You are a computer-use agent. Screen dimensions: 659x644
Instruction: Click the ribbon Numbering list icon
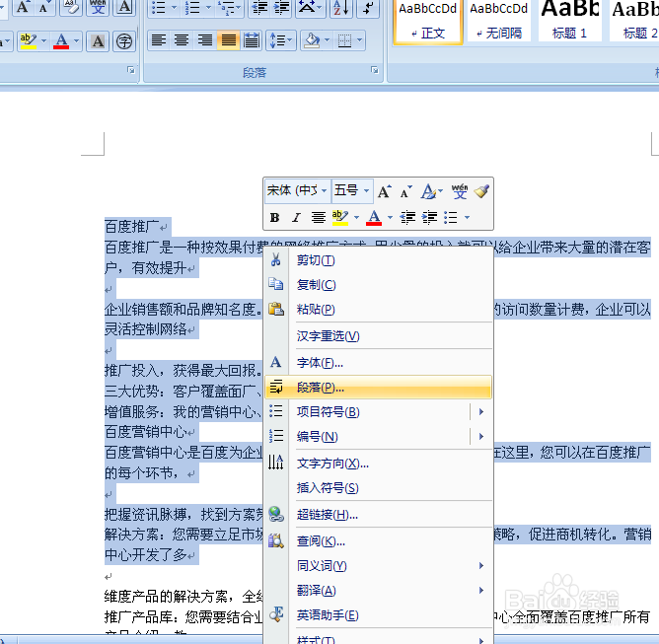tap(193, 8)
